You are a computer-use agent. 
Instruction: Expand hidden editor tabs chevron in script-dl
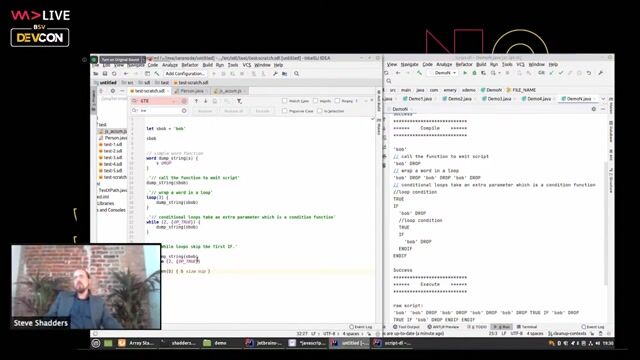(x=603, y=99)
